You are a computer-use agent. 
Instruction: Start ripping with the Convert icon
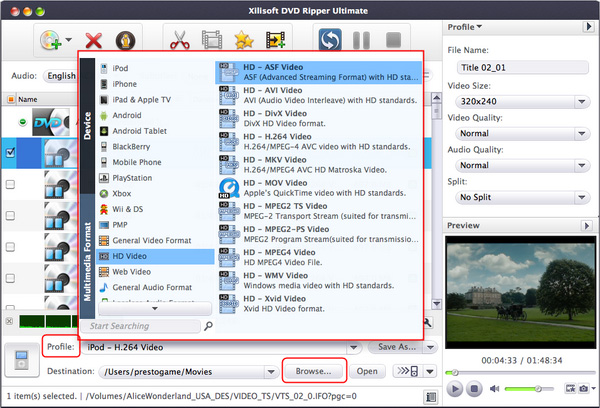coord(330,40)
